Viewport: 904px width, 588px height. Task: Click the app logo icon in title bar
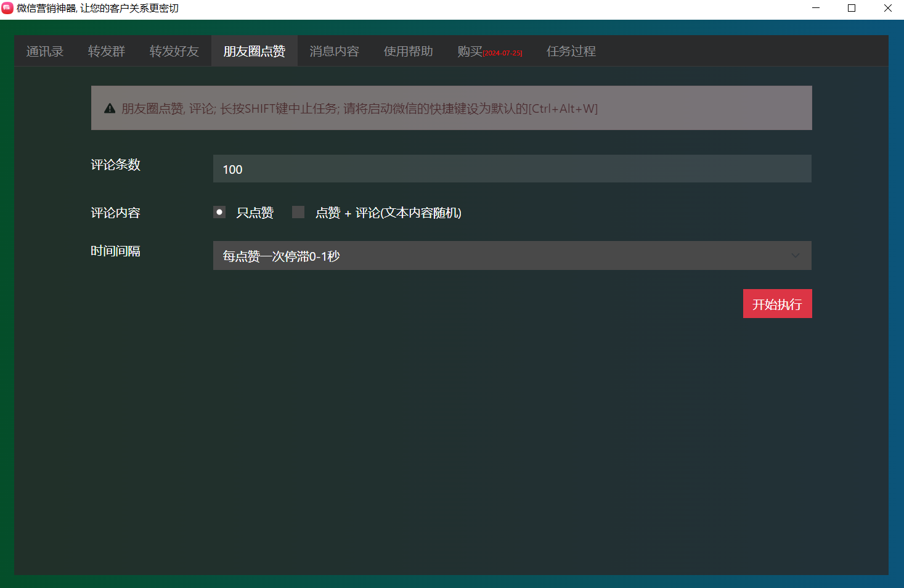[7, 8]
